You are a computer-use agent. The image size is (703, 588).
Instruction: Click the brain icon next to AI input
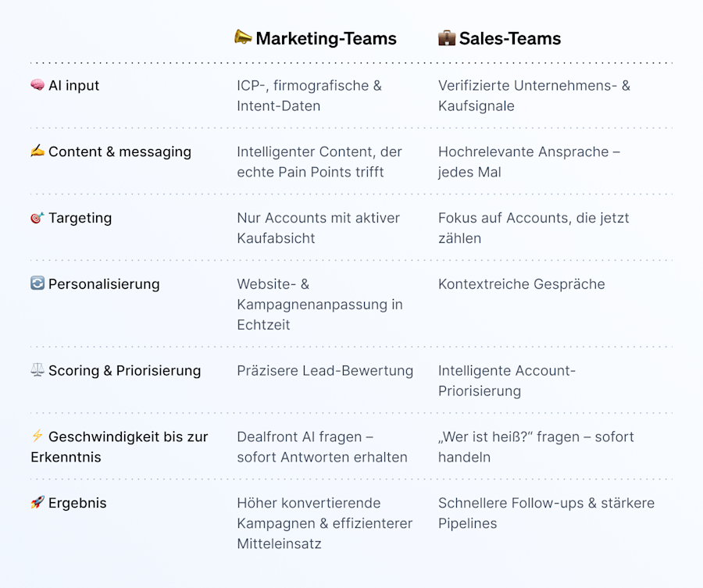point(37,85)
